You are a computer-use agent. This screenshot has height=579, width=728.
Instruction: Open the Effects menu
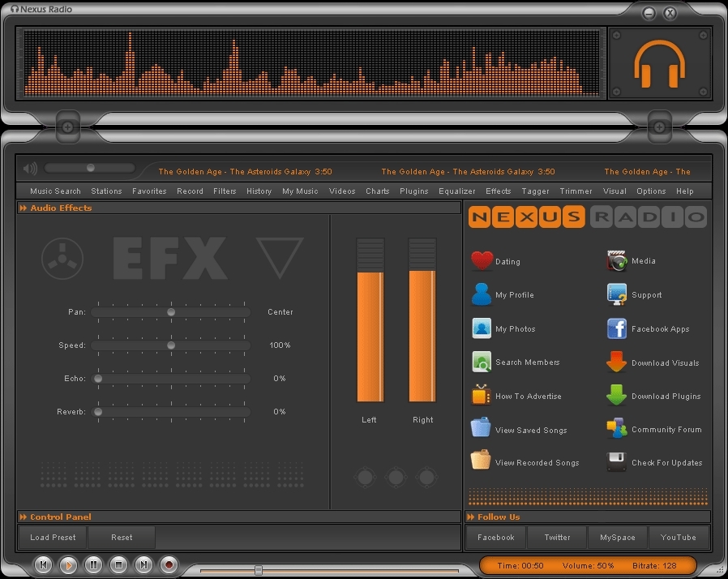coord(499,191)
